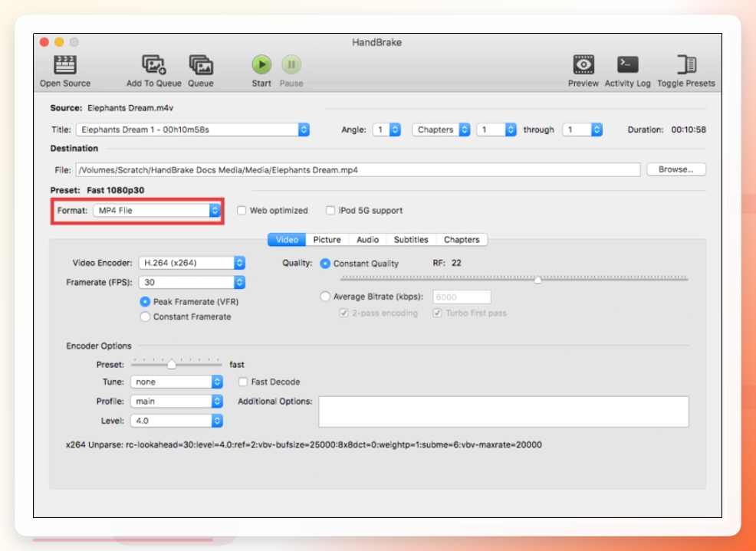Click the Pause icon in toolbar
756x551 pixels.
291,64
